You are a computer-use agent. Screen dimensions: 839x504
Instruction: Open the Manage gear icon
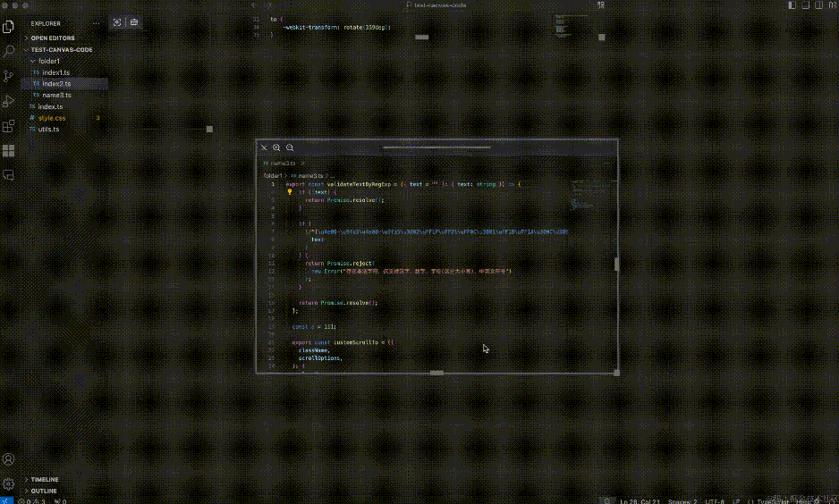[x=8, y=483]
